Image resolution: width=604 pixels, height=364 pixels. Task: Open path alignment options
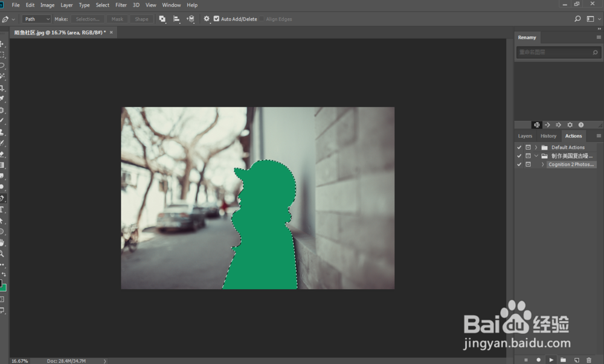tap(176, 19)
